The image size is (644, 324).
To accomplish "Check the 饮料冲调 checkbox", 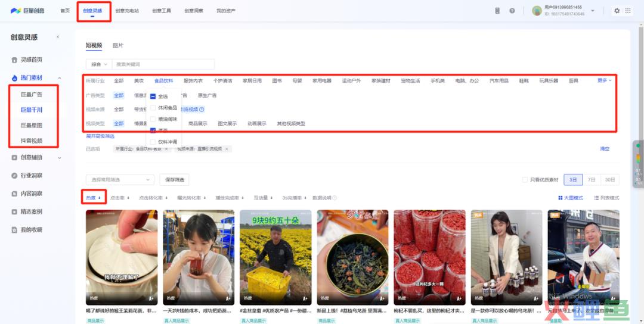I will point(153,142).
